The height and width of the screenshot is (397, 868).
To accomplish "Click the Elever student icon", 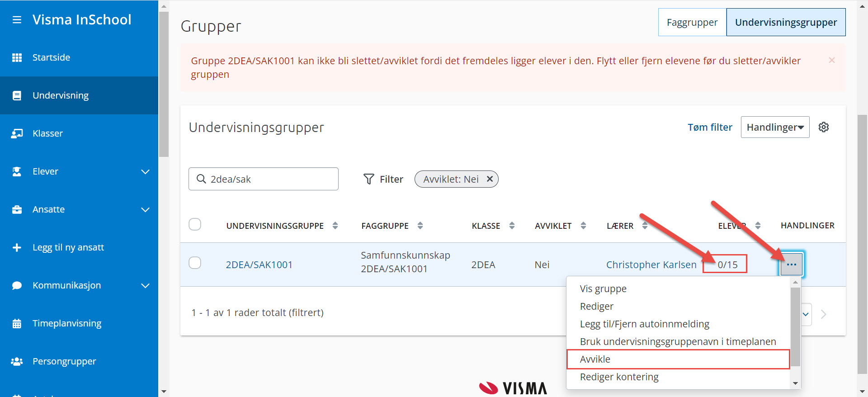I will [x=17, y=171].
